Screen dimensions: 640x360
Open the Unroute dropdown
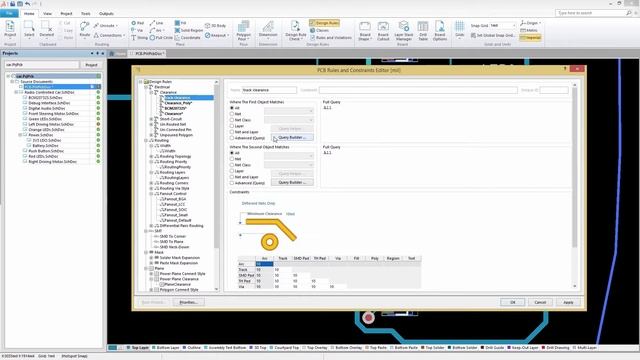pyautogui.click(x=117, y=25)
